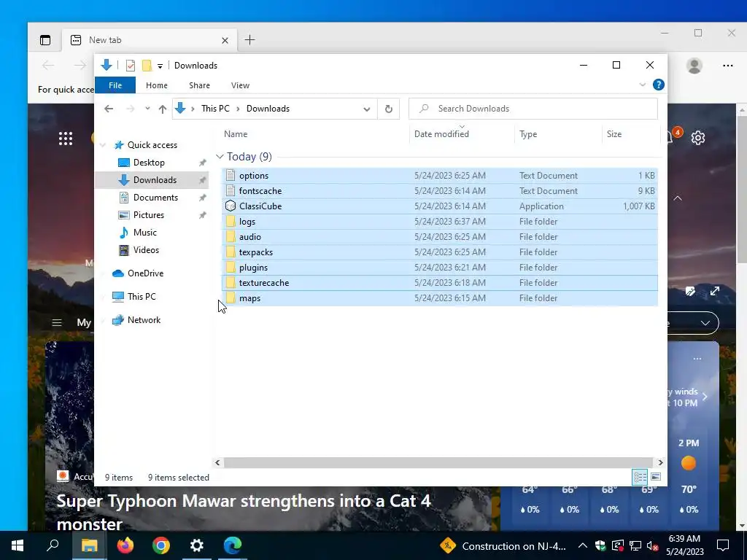This screenshot has width=747, height=560.
Task: Open the Customize Quick Access Toolbar dropdown
Action: click(x=160, y=66)
